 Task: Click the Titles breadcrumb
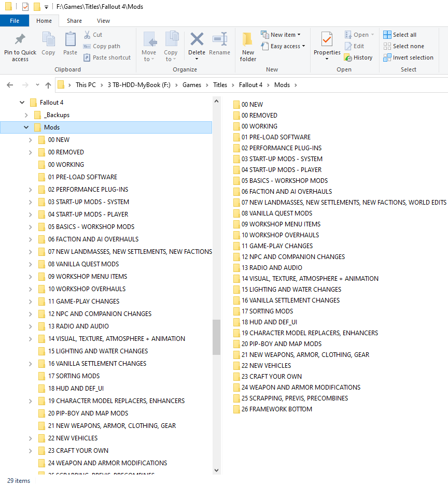click(x=220, y=85)
